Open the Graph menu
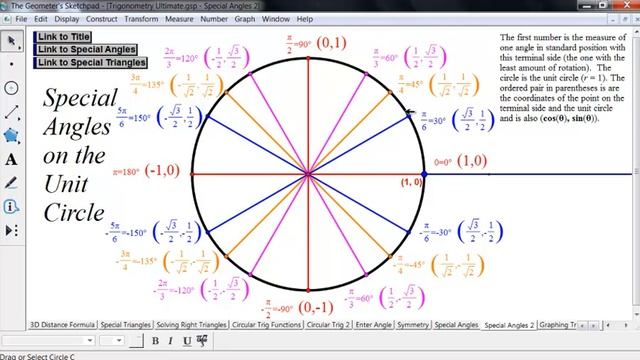The image size is (640, 360). 244,19
